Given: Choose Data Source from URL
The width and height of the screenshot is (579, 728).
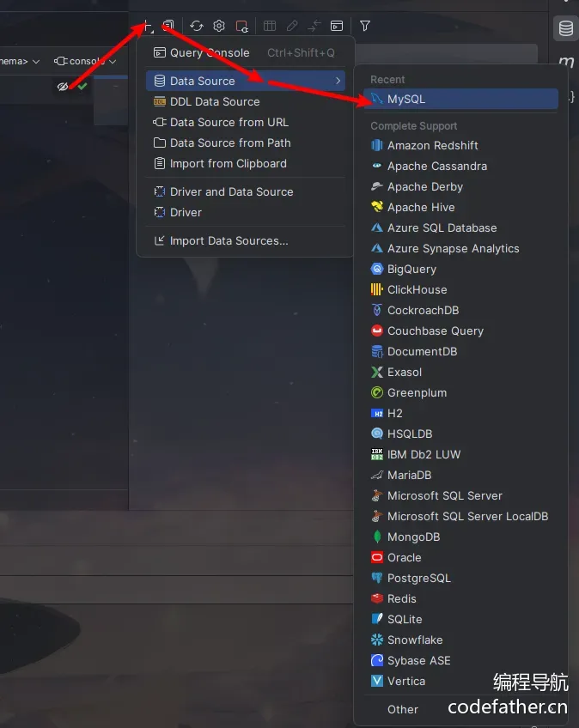Looking at the screenshot, I should pyautogui.click(x=229, y=122).
